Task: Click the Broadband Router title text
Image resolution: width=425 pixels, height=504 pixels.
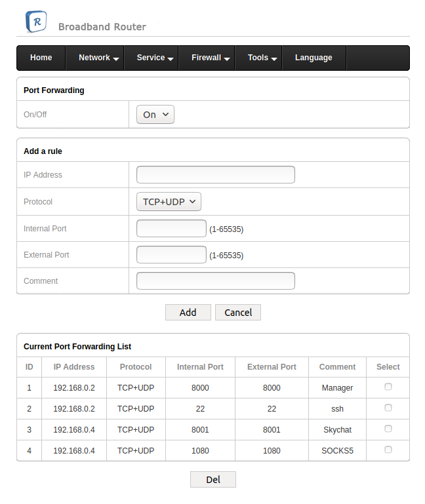Action: point(102,27)
